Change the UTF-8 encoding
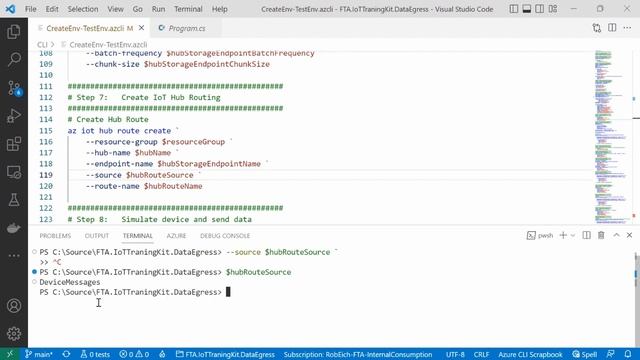The height and width of the screenshot is (360, 640). pyautogui.click(x=455, y=354)
